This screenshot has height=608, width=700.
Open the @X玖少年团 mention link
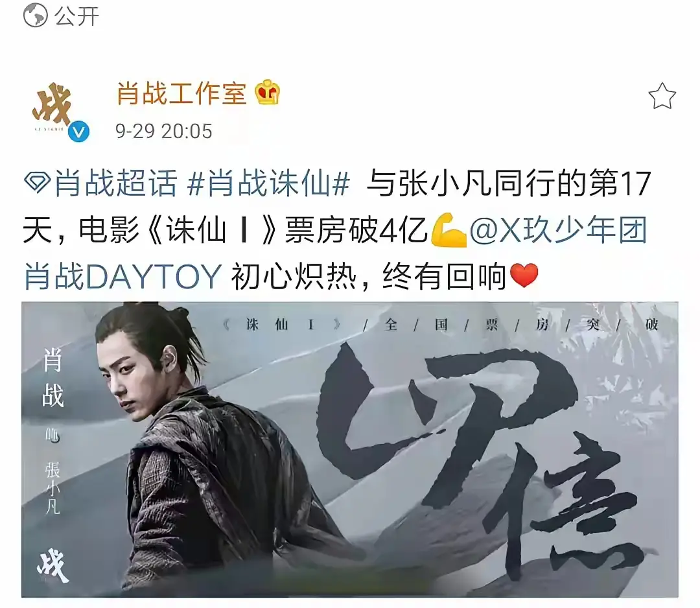coord(558,230)
